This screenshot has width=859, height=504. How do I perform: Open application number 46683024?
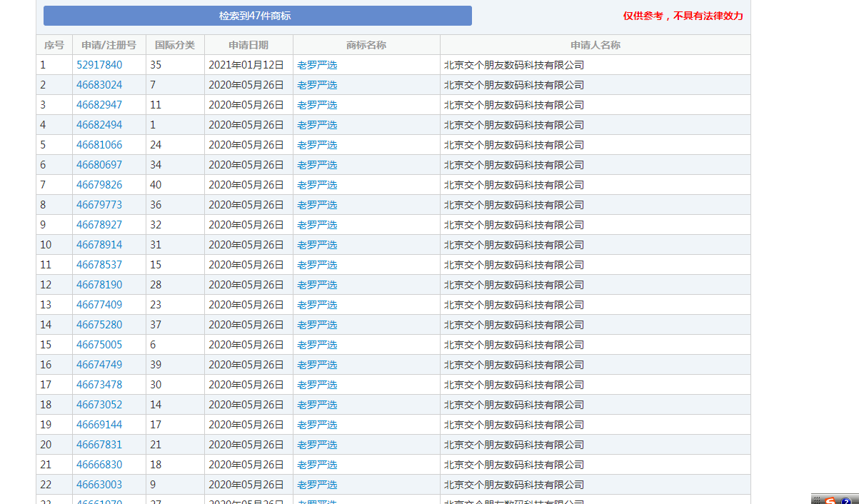(x=99, y=85)
